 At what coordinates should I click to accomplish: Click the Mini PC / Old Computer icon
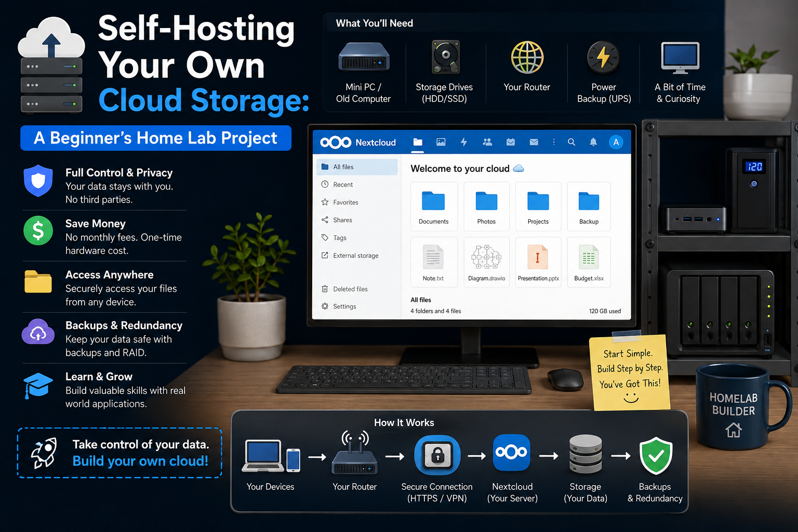coord(364,57)
